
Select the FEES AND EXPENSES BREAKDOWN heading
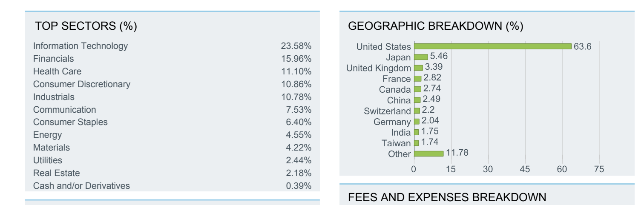point(447,197)
